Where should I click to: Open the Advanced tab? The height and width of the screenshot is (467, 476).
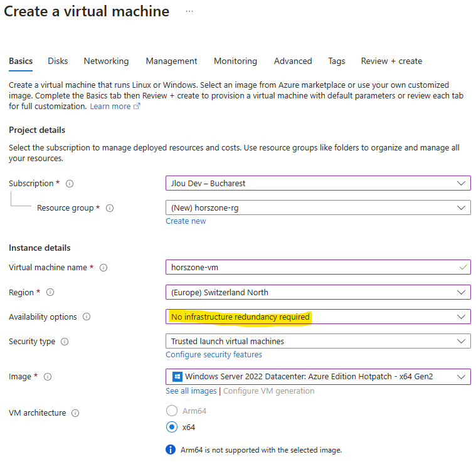(293, 61)
